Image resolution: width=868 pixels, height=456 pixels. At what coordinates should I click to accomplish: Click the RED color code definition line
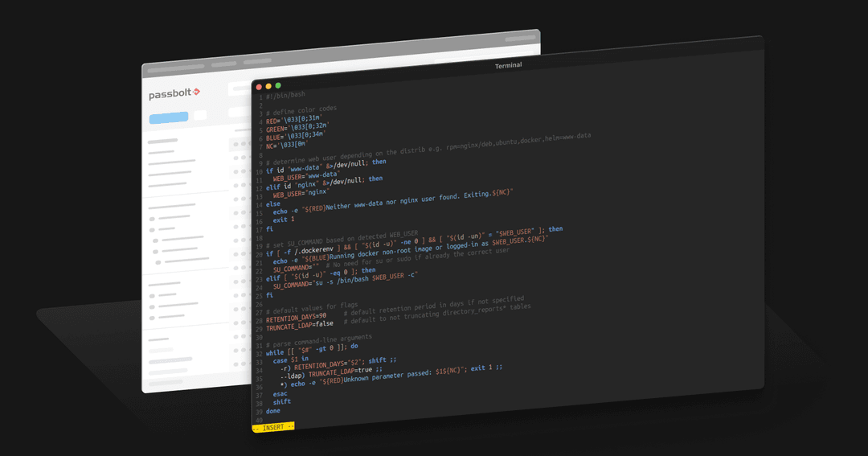pyautogui.click(x=293, y=120)
